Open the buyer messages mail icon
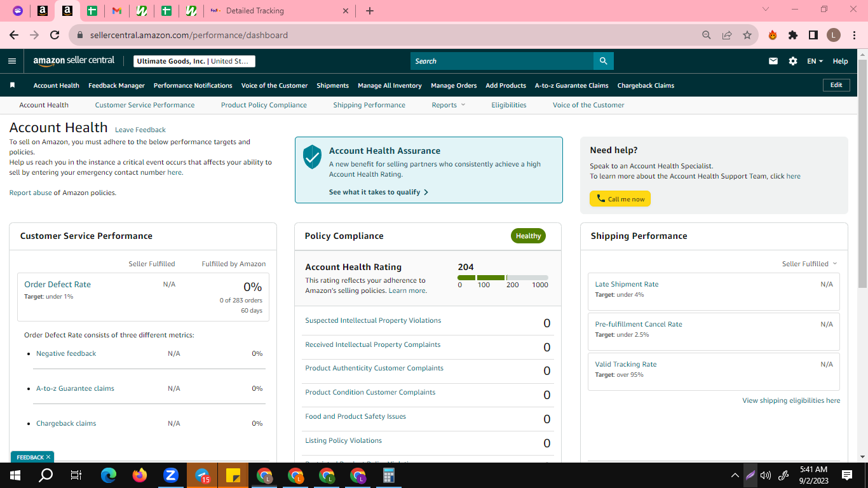Viewport: 868px width, 488px height. (x=773, y=61)
